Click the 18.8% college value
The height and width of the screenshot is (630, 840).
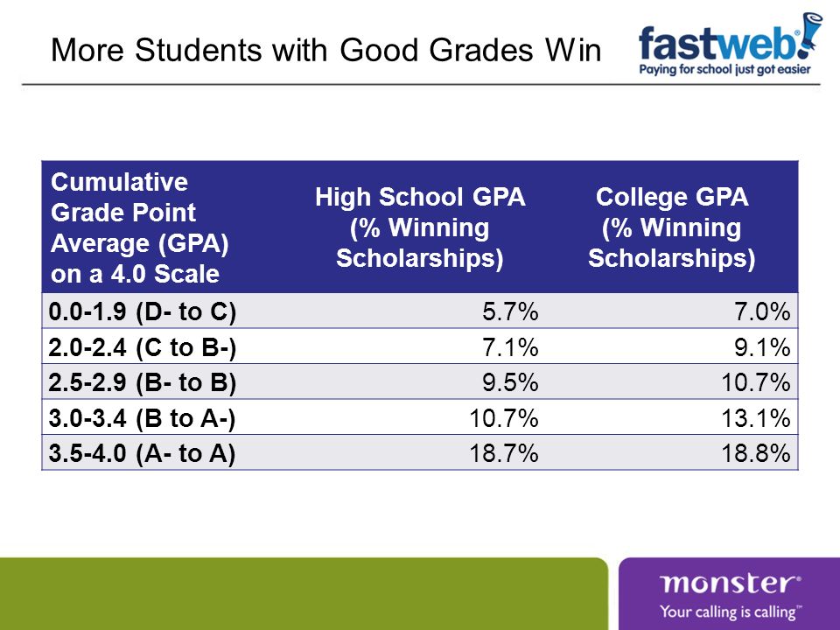756,453
